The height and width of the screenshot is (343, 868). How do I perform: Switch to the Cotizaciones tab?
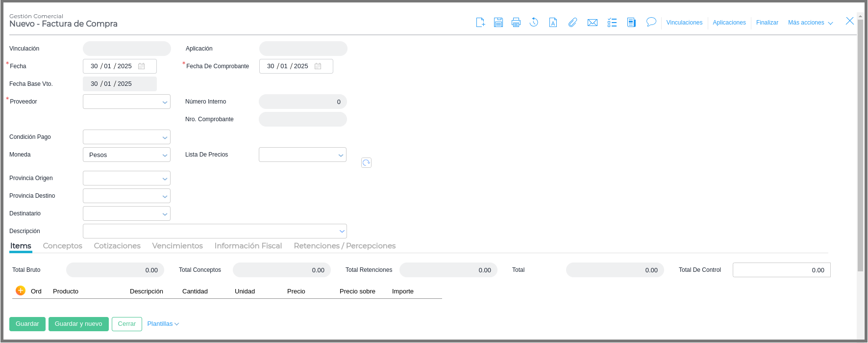pos(117,246)
